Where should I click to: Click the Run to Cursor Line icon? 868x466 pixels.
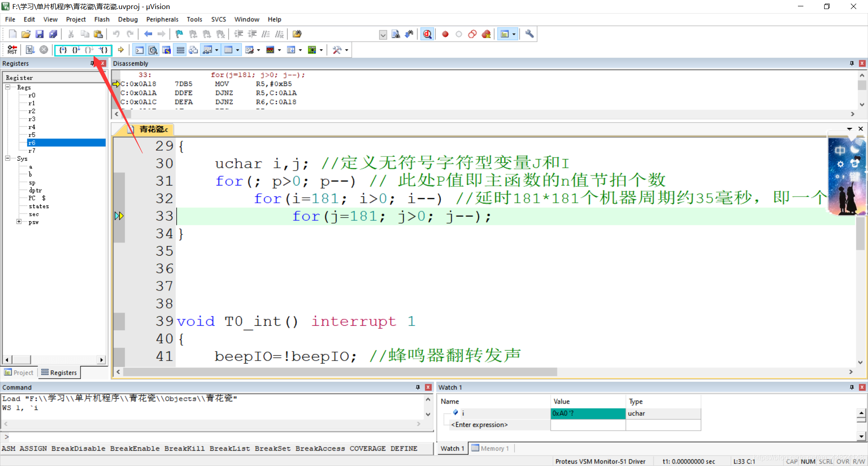[104, 50]
